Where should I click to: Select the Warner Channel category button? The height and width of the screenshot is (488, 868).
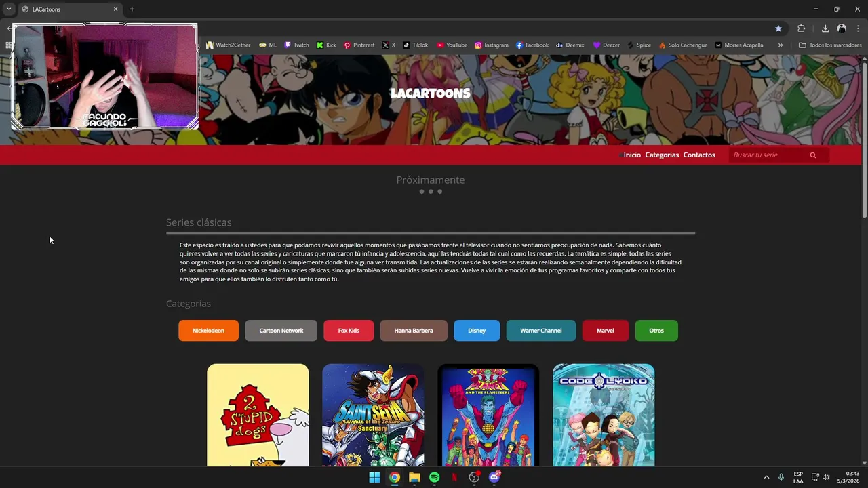[541, 331]
